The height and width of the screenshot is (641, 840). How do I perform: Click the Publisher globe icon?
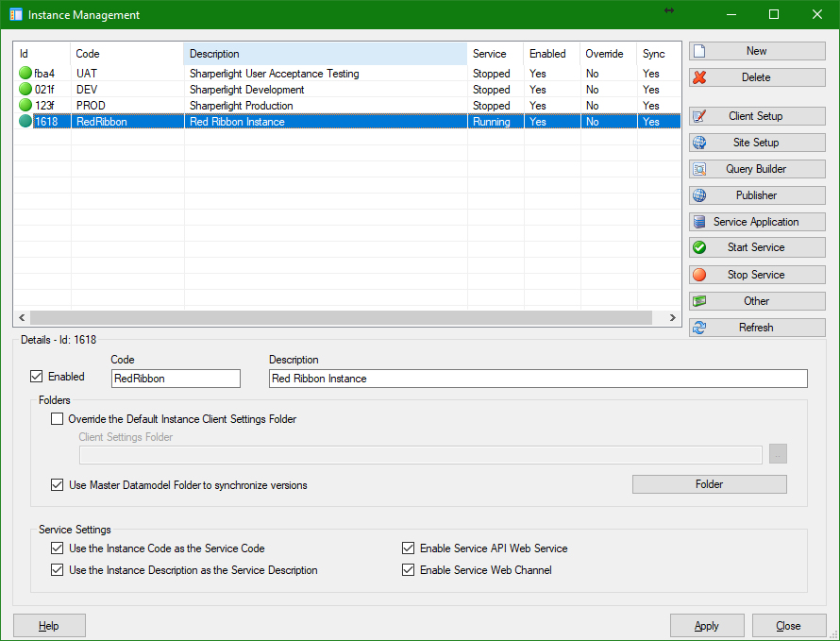pyautogui.click(x=699, y=195)
